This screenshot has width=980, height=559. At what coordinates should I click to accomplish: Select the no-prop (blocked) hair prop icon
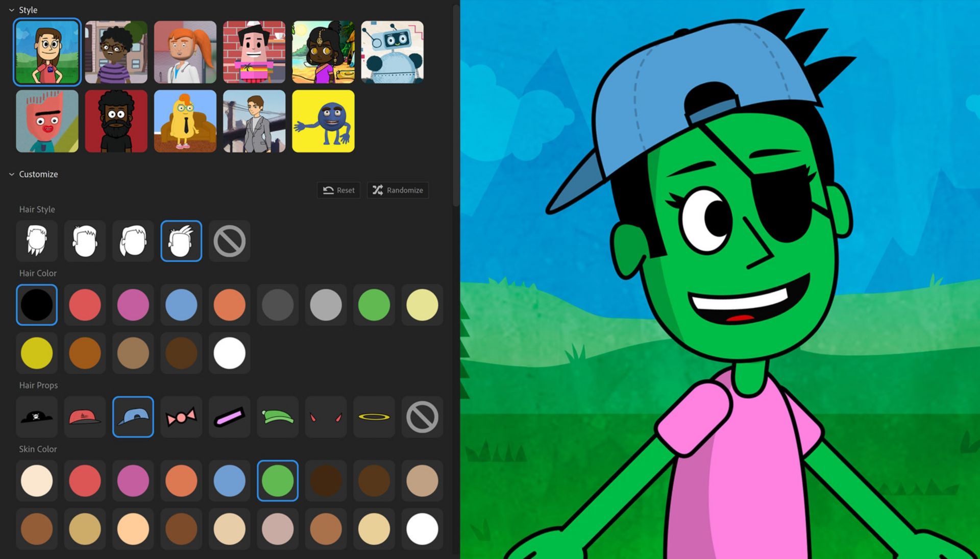pyautogui.click(x=423, y=416)
